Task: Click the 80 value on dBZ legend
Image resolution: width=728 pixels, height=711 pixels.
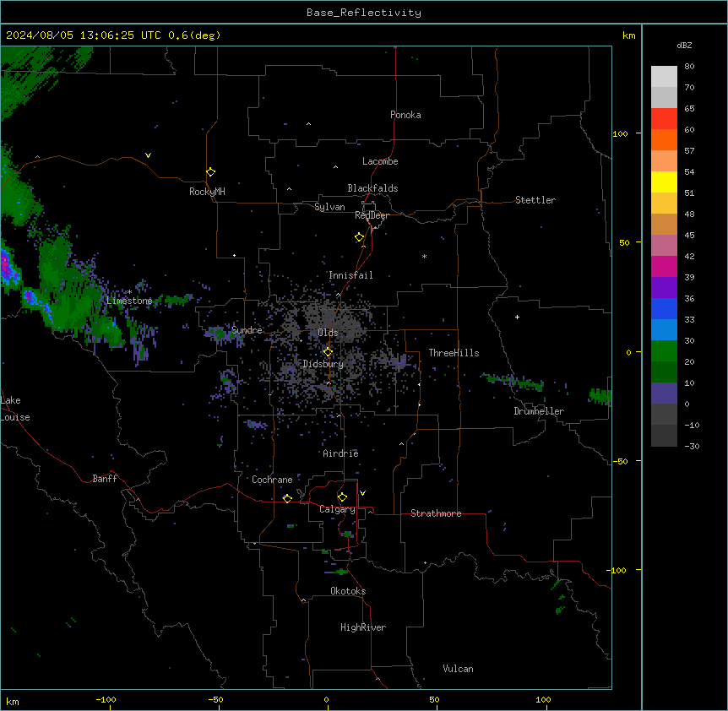Action: [689, 67]
